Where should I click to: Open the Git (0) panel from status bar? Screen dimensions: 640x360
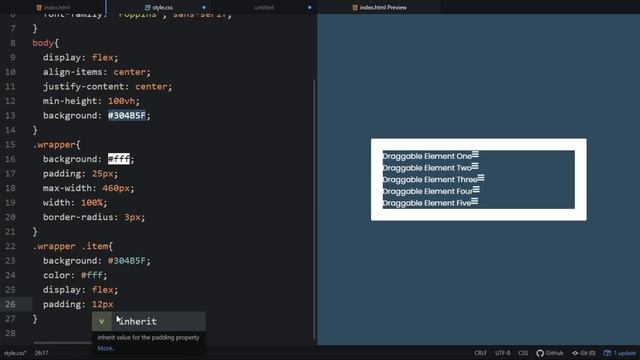click(x=584, y=353)
